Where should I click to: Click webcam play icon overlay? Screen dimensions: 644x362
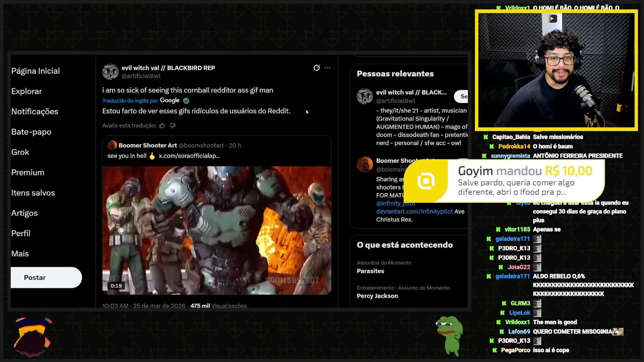click(x=552, y=19)
